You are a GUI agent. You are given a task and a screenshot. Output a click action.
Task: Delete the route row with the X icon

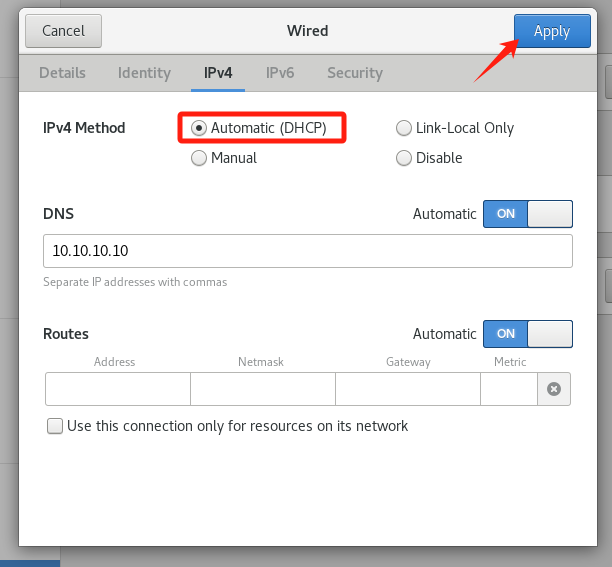[x=554, y=389]
